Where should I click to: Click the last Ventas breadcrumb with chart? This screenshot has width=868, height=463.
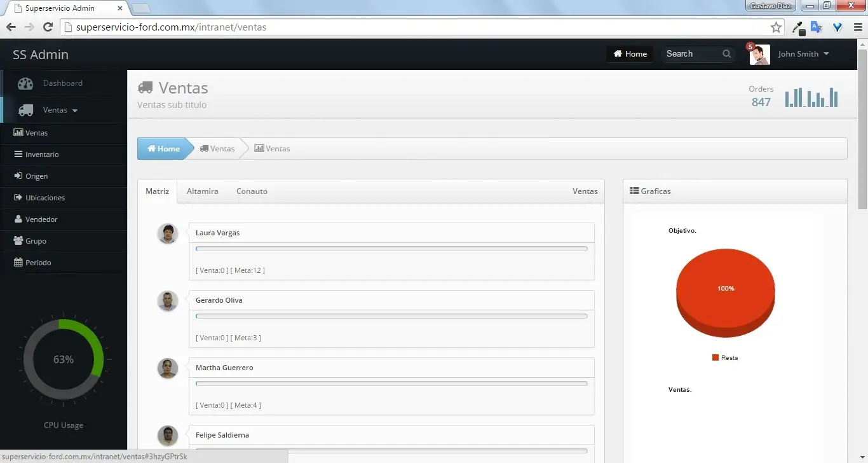[272, 149]
